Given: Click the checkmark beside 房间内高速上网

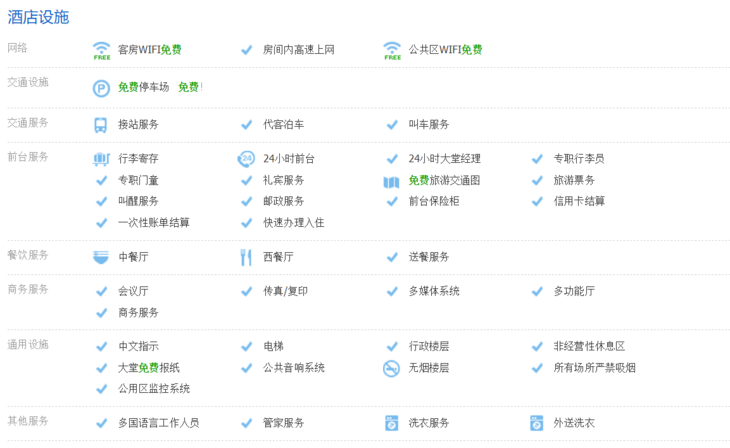Looking at the screenshot, I should [x=246, y=50].
